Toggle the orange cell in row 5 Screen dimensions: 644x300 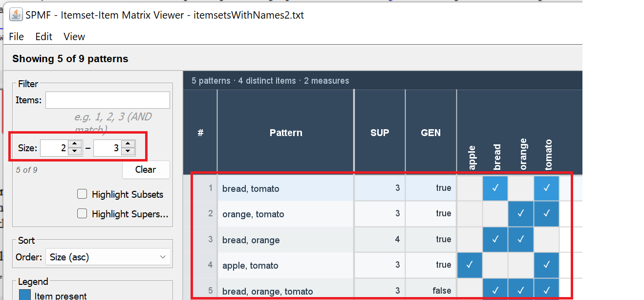click(x=521, y=290)
